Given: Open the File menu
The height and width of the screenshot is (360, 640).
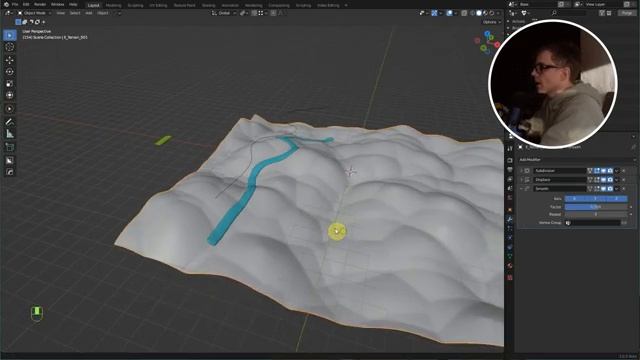Looking at the screenshot, I should coord(15,4).
